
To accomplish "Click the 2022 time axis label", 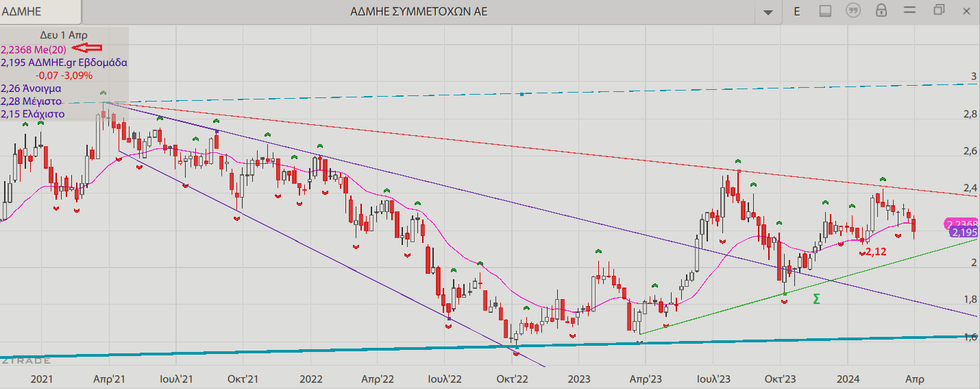I will 310,378.
